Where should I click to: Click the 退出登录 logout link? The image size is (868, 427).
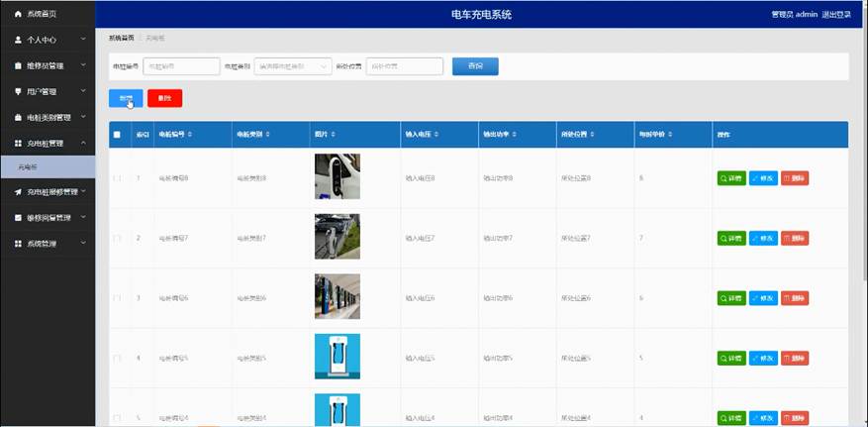pyautogui.click(x=836, y=15)
